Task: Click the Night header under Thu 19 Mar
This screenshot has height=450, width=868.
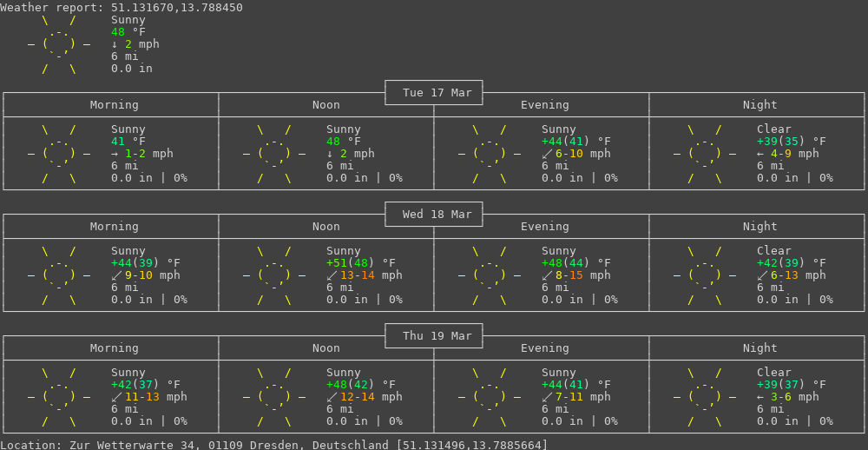Action: coord(760,348)
